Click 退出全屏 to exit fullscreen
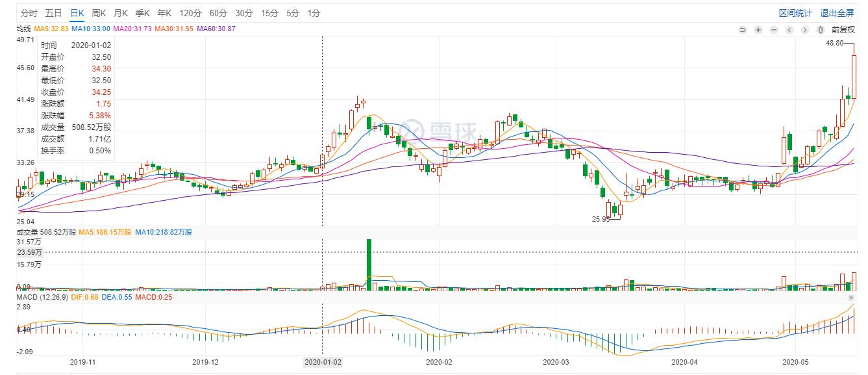The image size is (868, 375). [837, 13]
